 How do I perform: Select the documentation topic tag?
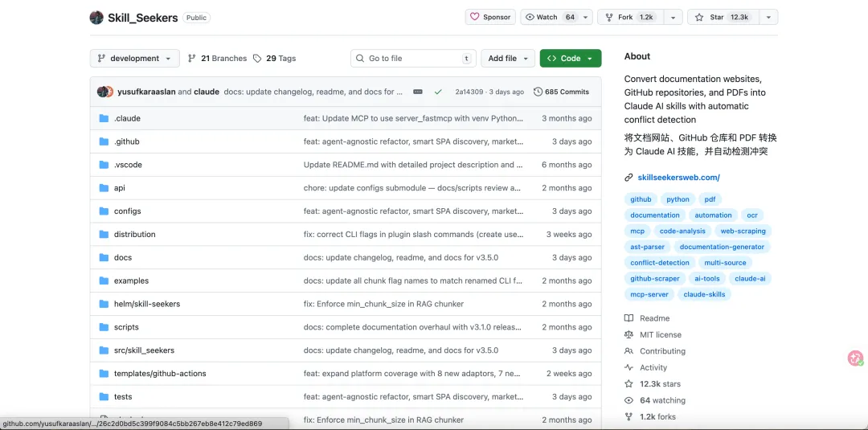point(655,215)
